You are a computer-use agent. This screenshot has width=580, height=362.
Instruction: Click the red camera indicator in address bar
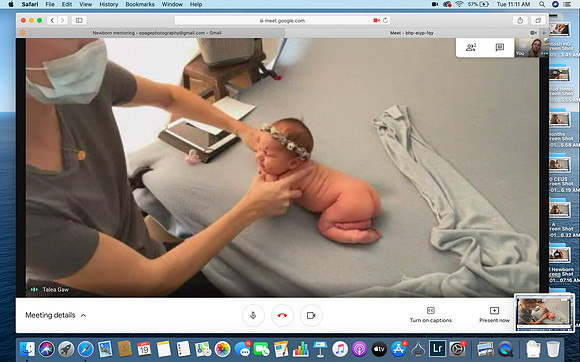tap(377, 20)
